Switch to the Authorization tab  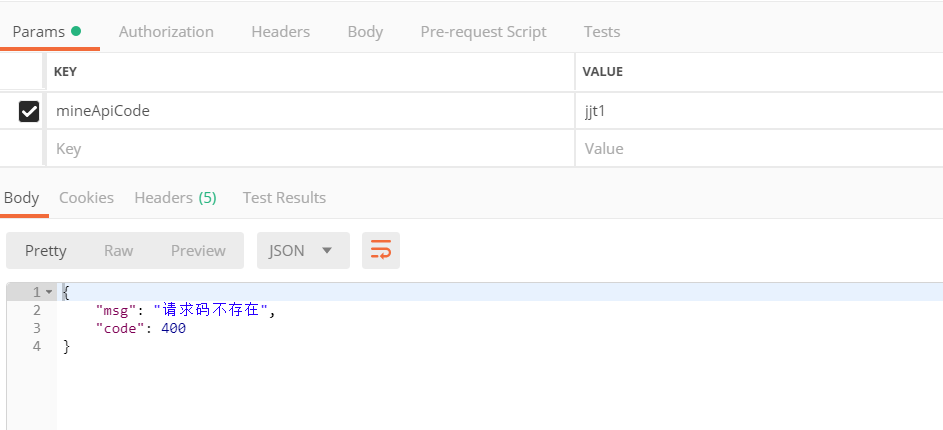coord(166,32)
